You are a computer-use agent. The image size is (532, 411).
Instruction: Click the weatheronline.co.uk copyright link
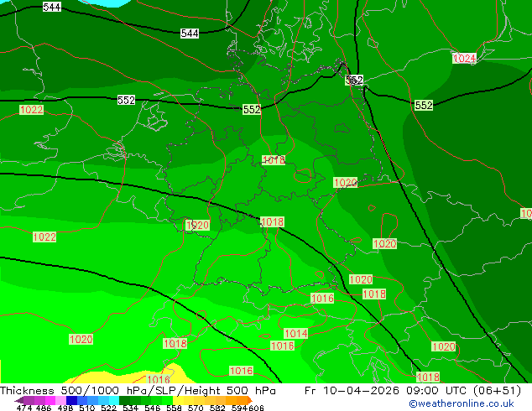462,403
